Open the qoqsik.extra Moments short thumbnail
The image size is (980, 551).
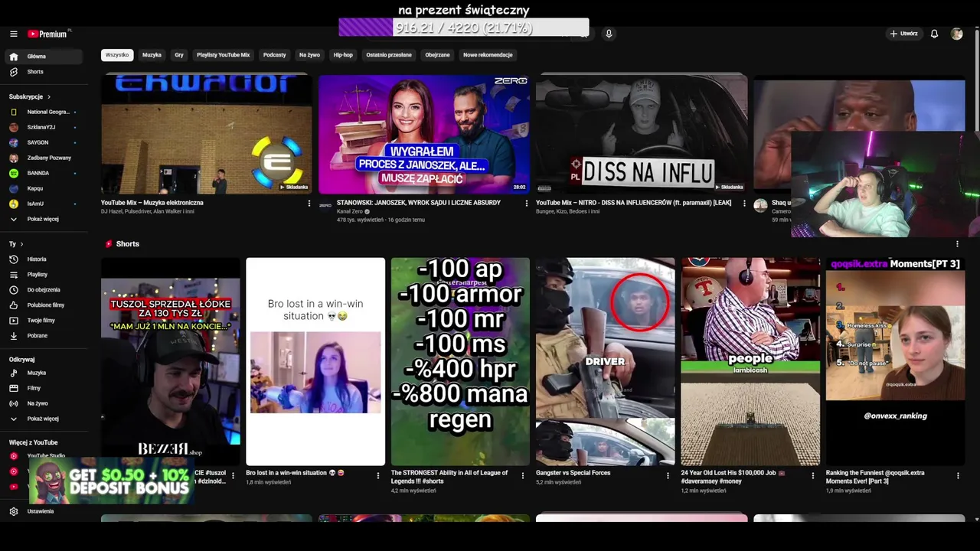[895, 361]
